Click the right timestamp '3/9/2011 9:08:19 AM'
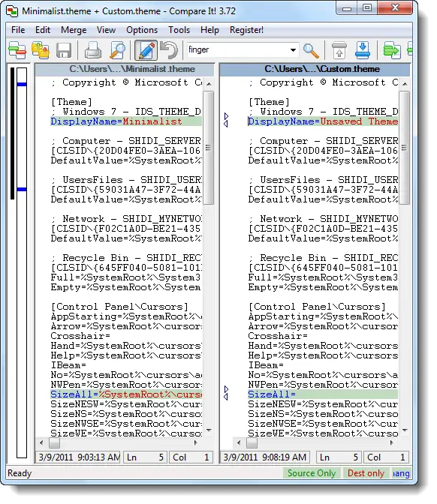 (265, 457)
